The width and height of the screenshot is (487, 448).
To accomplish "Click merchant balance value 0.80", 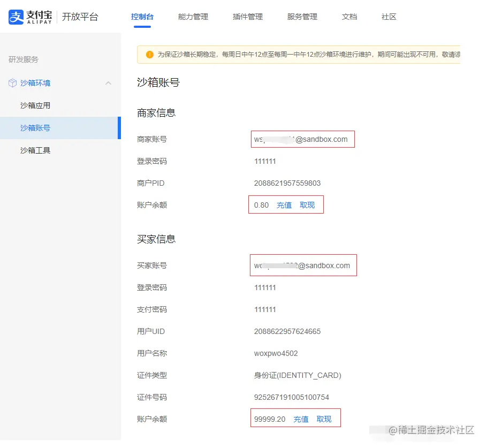I will [x=261, y=205].
